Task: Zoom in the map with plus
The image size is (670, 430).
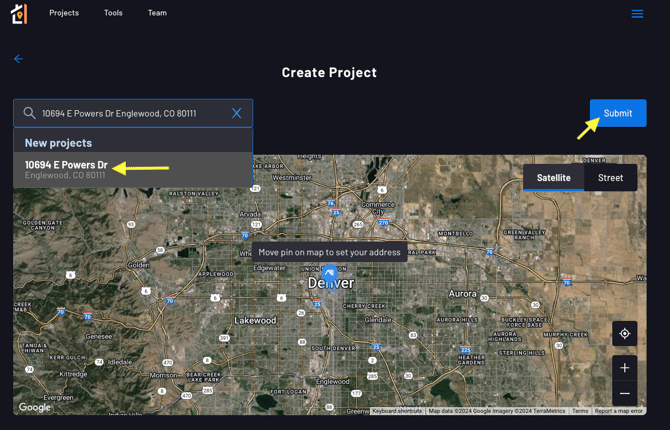Action: 625,368
